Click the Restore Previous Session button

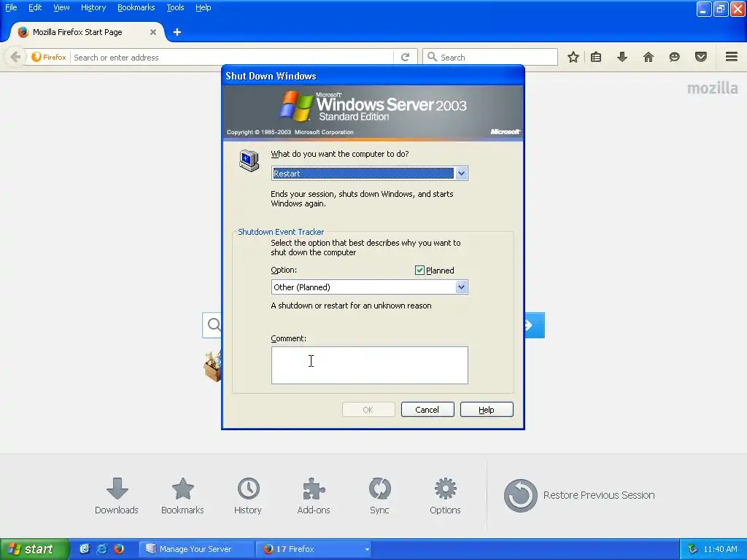(579, 495)
